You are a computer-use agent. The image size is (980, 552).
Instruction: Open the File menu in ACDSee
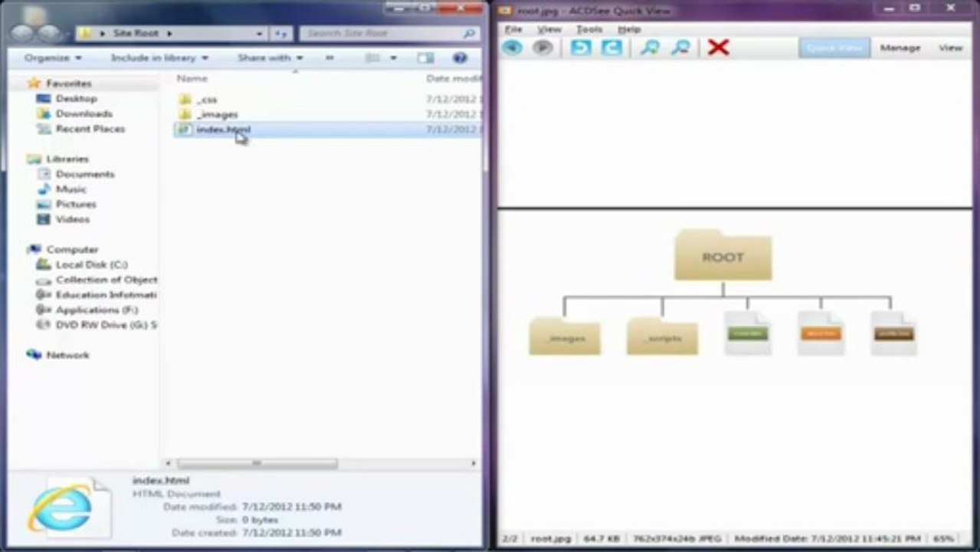pos(513,29)
